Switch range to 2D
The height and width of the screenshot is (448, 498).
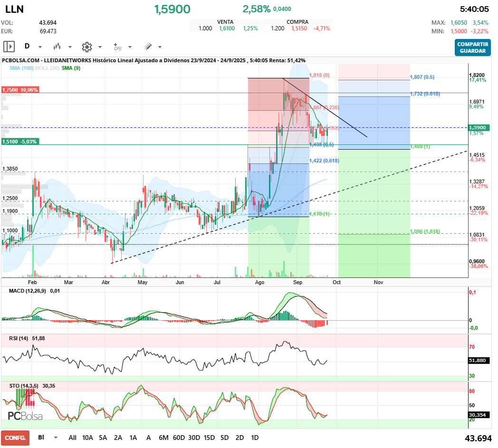[x=240, y=438]
